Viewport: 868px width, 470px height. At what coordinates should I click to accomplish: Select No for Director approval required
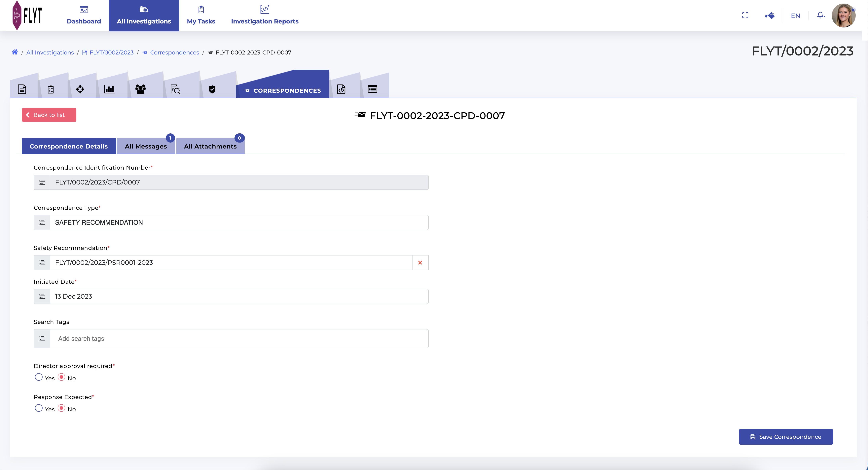(x=61, y=377)
